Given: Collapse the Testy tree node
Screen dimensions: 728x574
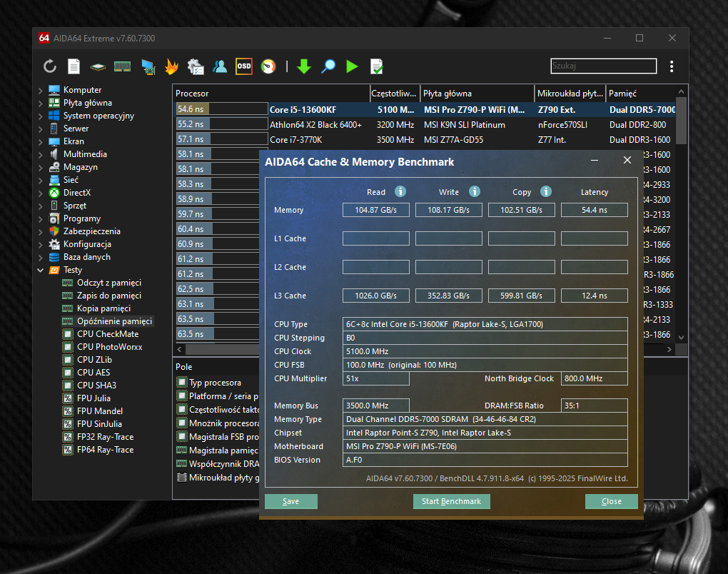Looking at the screenshot, I should coord(40,270).
